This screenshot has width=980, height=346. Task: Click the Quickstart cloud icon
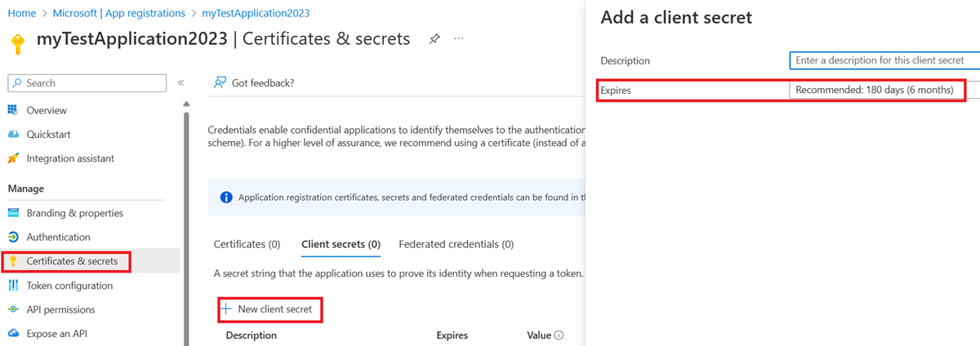[13, 135]
